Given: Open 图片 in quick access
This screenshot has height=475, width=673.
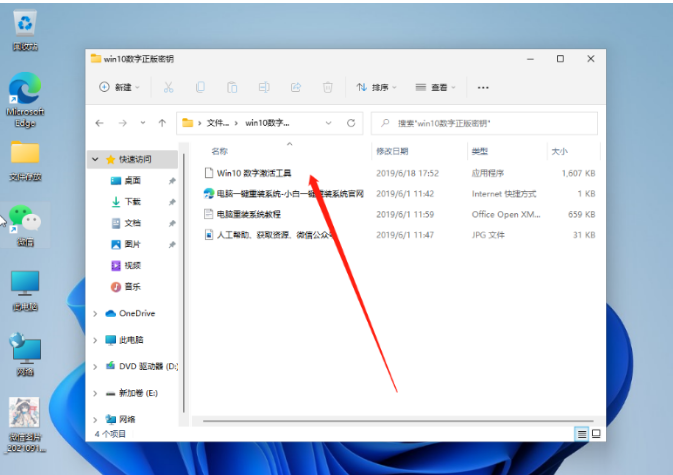Looking at the screenshot, I should point(132,245).
